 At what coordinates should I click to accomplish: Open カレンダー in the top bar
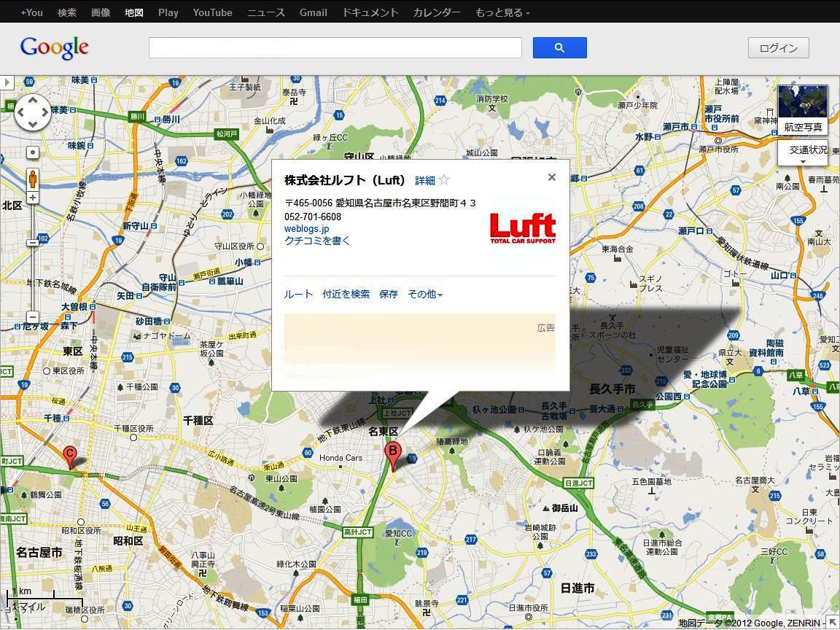(x=437, y=12)
